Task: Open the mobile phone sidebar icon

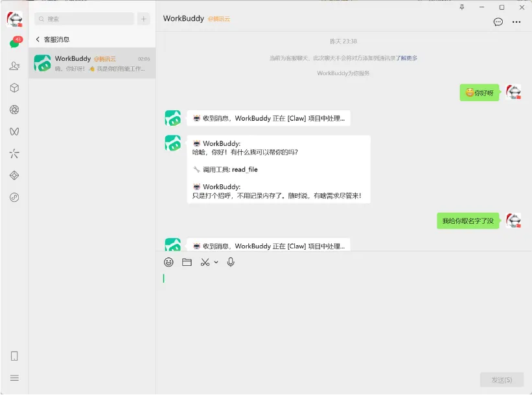Action: point(14,356)
